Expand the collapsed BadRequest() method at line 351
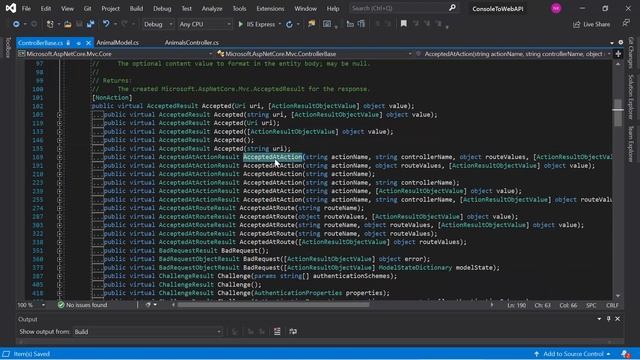 [60, 251]
